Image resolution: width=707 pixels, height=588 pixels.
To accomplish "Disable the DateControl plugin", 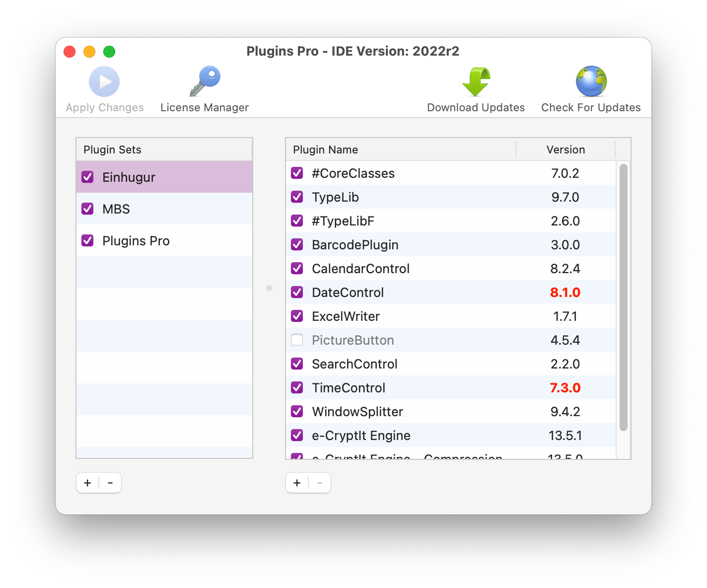I will point(297,292).
